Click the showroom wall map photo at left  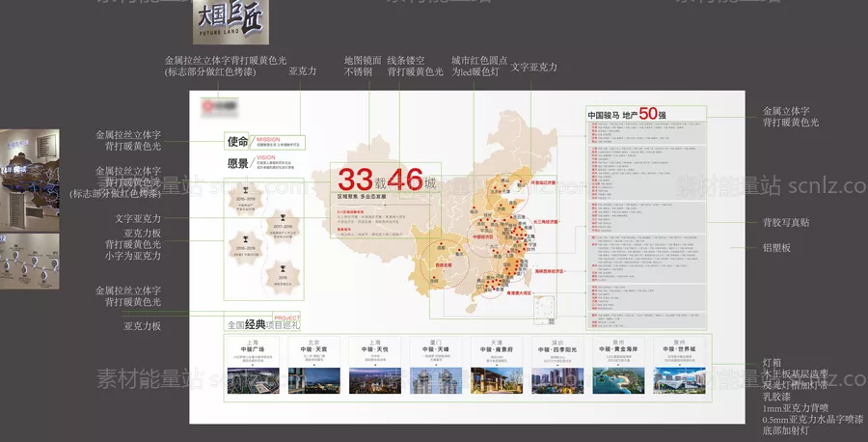(29, 180)
